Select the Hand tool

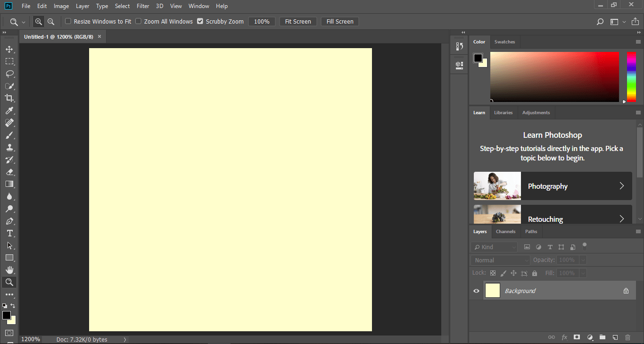(9, 269)
